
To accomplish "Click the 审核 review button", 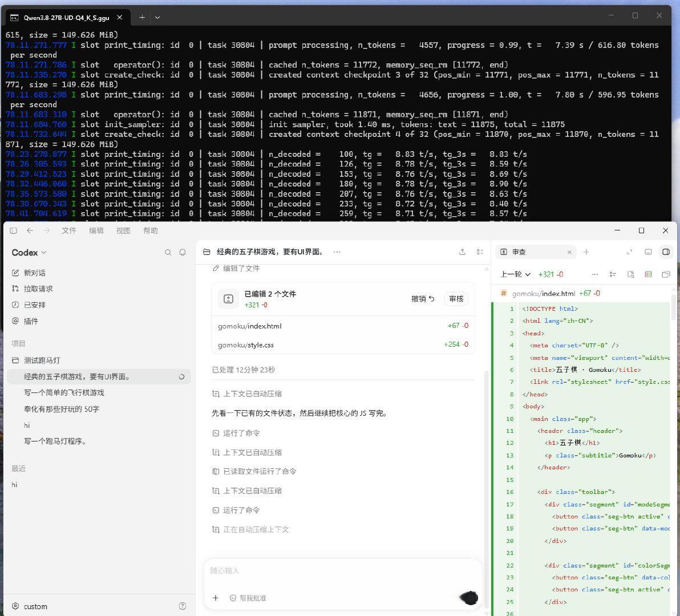I will 456,299.
